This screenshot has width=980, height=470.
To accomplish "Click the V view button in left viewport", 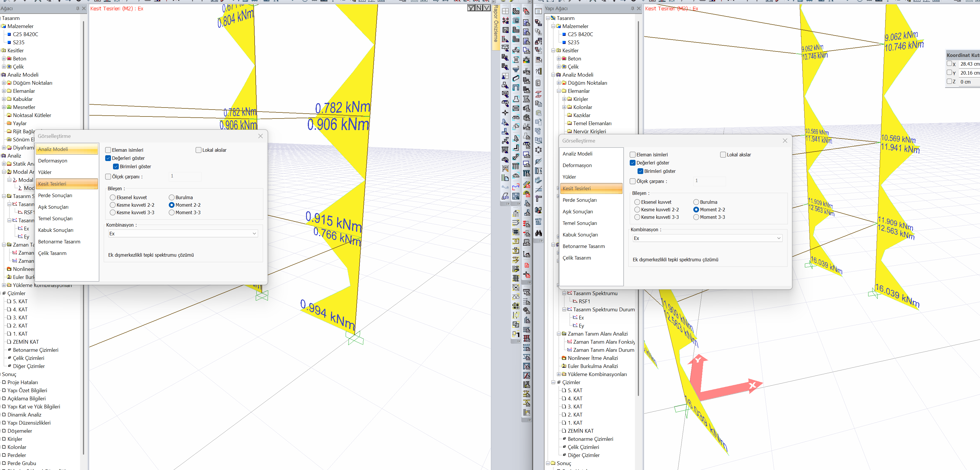I will click(487, 8).
